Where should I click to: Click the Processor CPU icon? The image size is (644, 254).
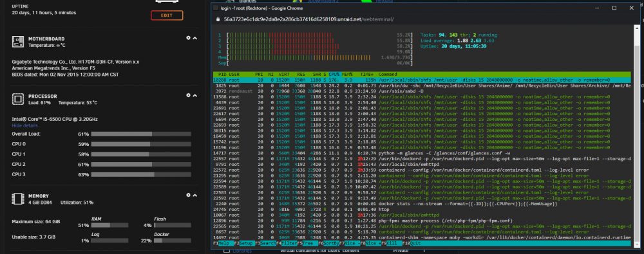[x=18, y=99]
